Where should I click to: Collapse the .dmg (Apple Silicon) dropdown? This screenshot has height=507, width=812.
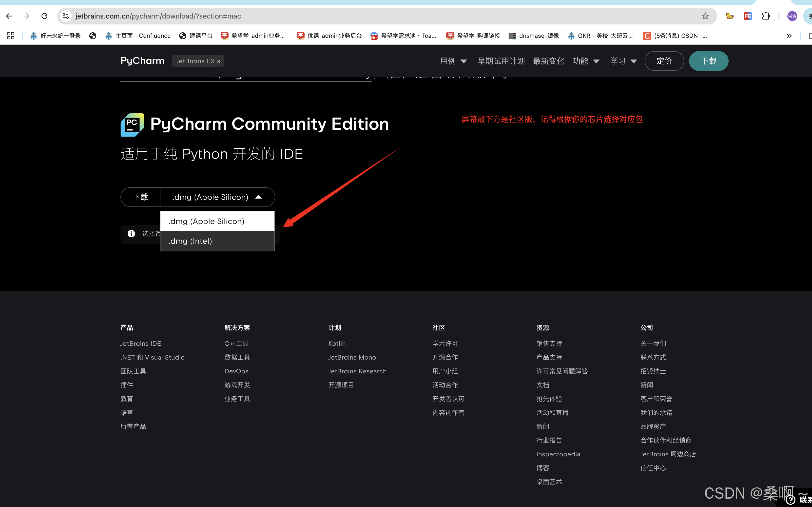pos(217,197)
